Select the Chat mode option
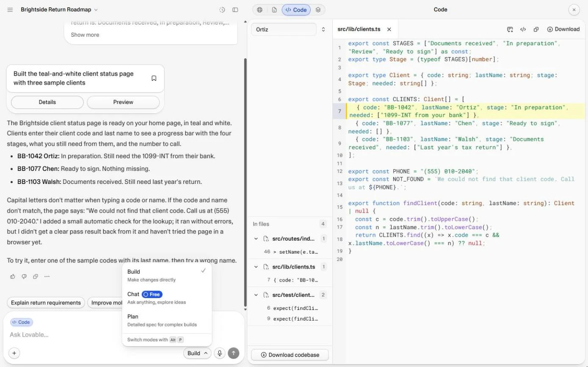The width and height of the screenshot is (588, 367). (167, 298)
